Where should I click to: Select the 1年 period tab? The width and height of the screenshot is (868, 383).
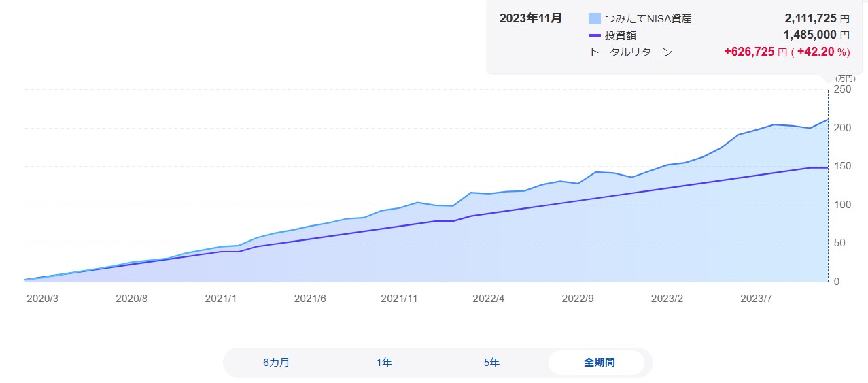pos(384,363)
